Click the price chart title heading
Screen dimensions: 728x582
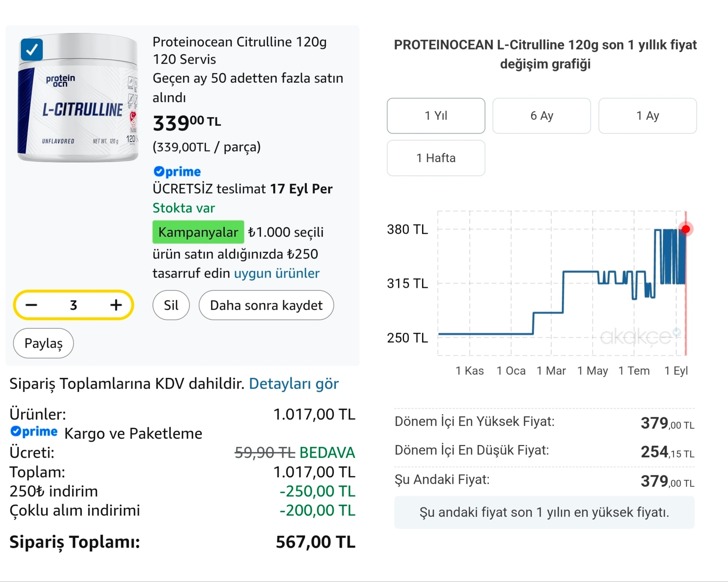point(545,54)
